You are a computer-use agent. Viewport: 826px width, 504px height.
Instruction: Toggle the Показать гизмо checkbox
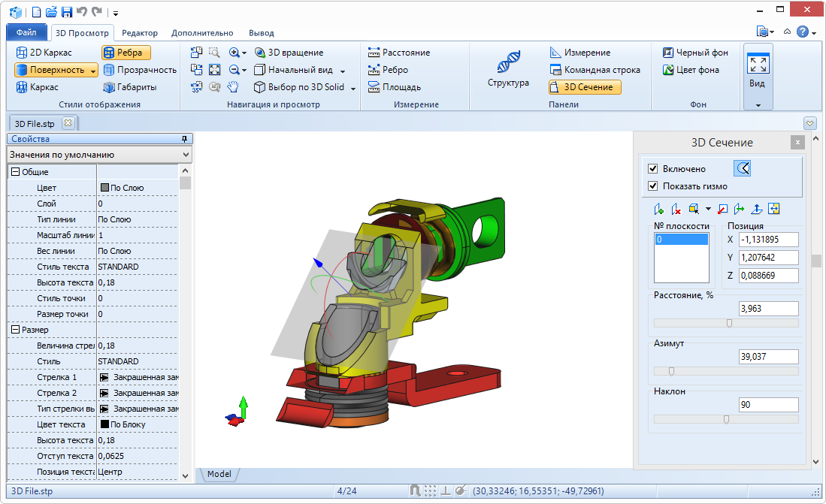pos(653,186)
